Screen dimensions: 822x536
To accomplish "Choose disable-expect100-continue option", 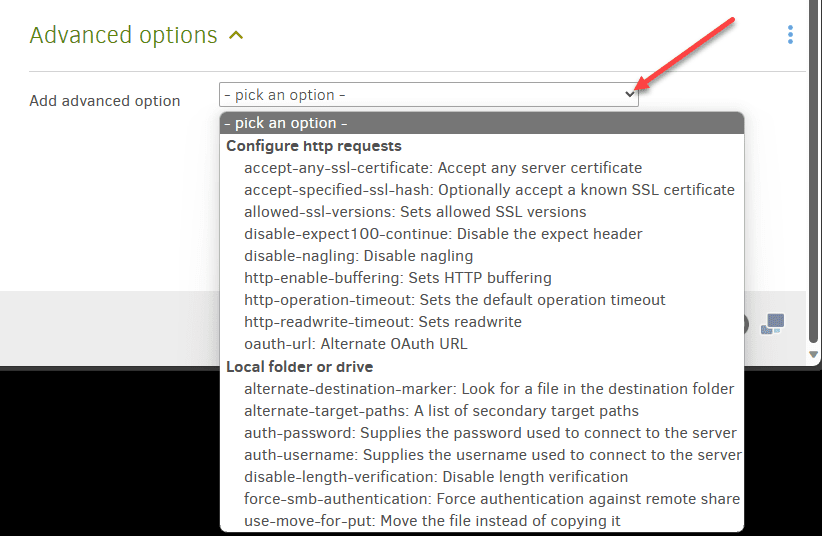I will [x=443, y=234].
